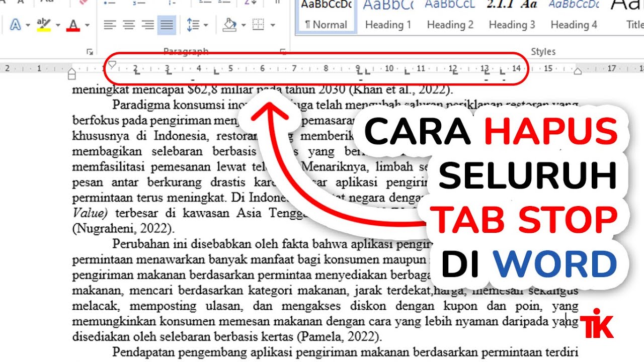This screenshot has width=644, height=362.
Task: Click ruler number 15
Action: pos(548,68)
